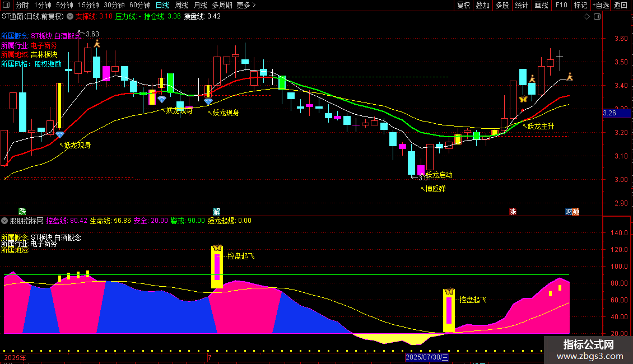
Task: Open the 统计 statistics tool
Action: [x=521, y=5]
